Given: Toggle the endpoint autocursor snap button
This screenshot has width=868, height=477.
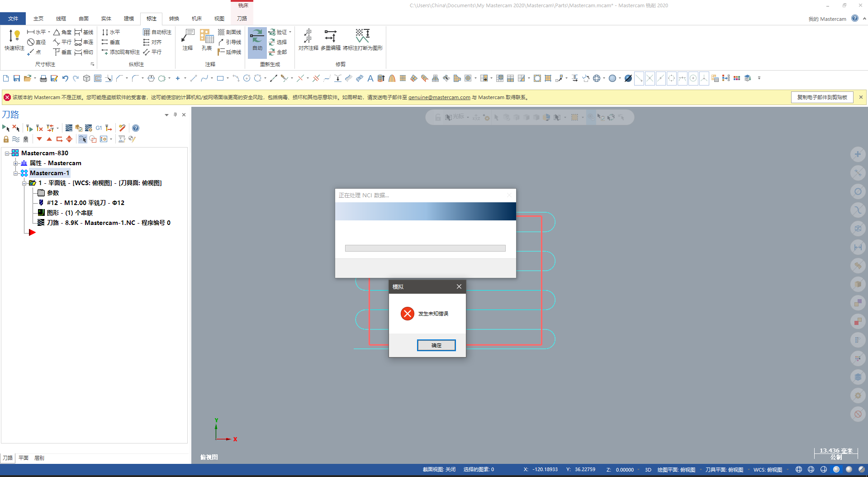Looking at the screenshot, I should click(639, 78).
